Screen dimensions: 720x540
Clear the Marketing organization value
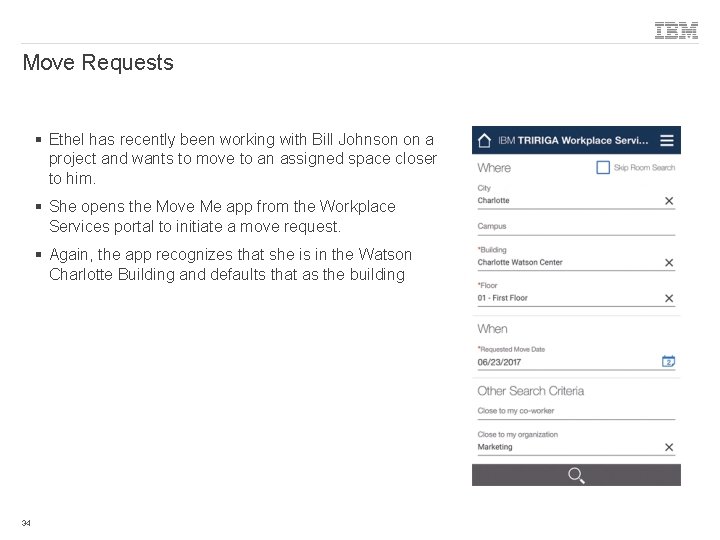(x=669, y=447)
